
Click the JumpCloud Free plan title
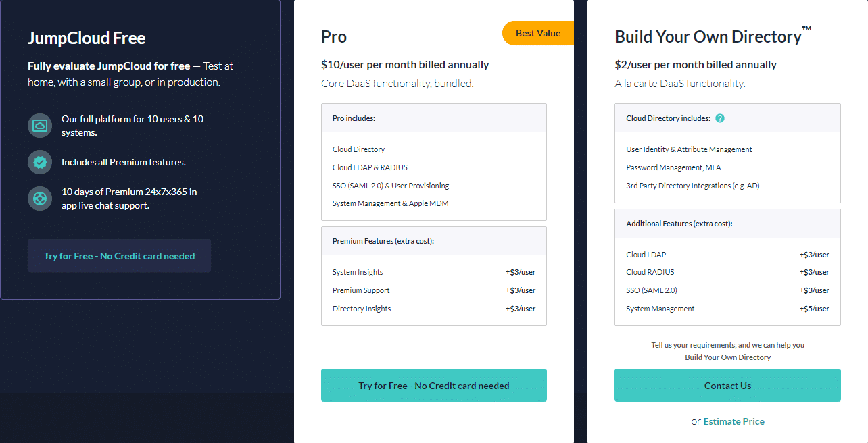(x=86, y=38)
